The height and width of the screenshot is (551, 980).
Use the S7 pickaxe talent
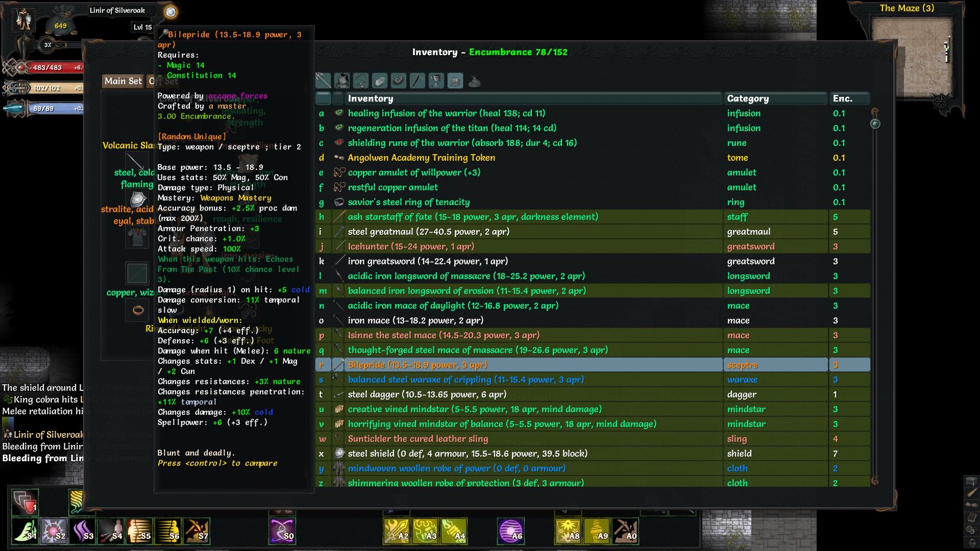click(197, 531)
